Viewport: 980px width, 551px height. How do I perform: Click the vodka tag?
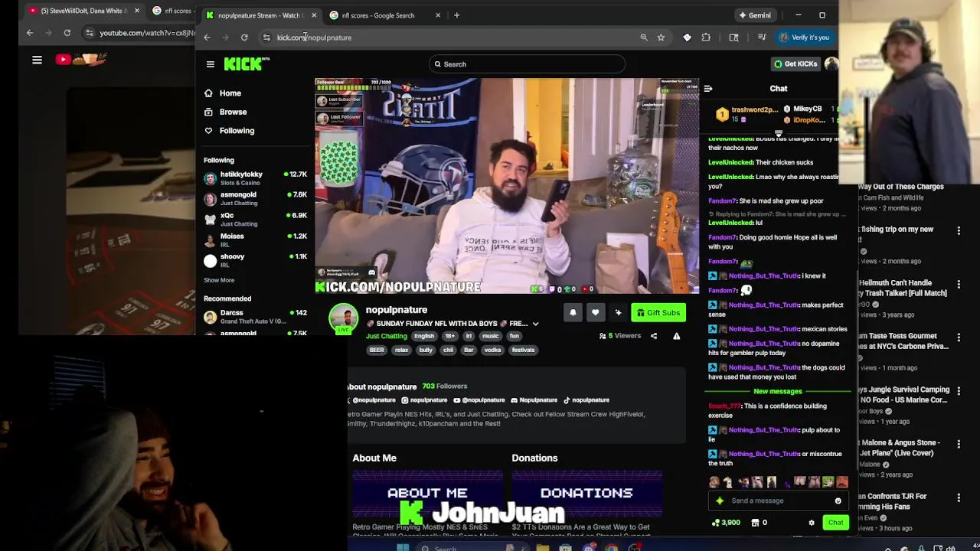tap(492, 350)
